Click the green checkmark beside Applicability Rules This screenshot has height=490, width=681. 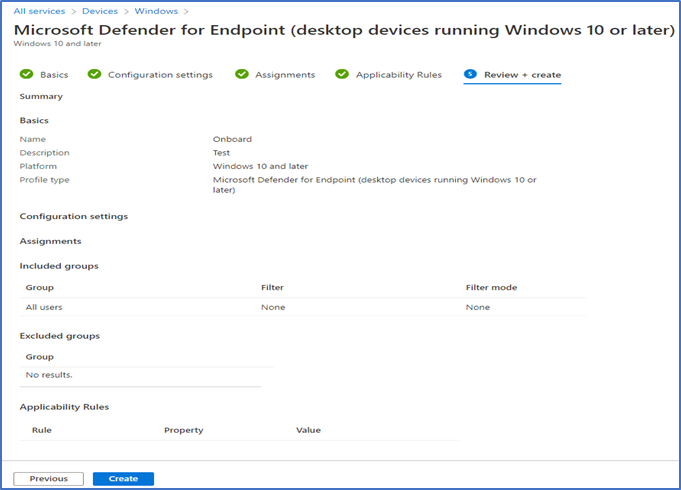342,74
